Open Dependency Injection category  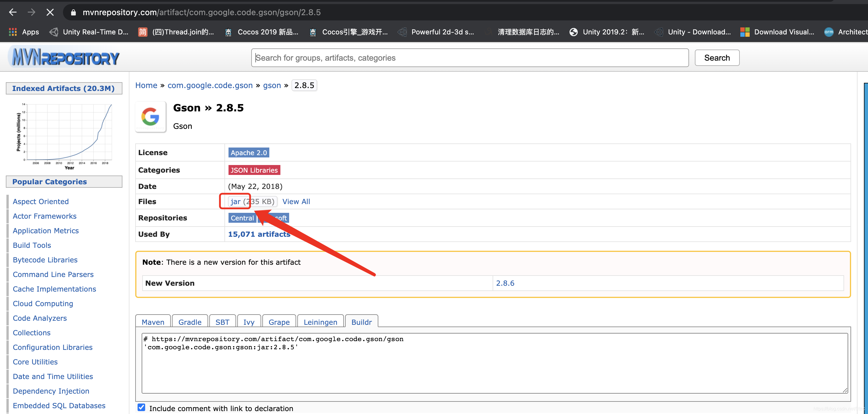[x=51, y=391]
